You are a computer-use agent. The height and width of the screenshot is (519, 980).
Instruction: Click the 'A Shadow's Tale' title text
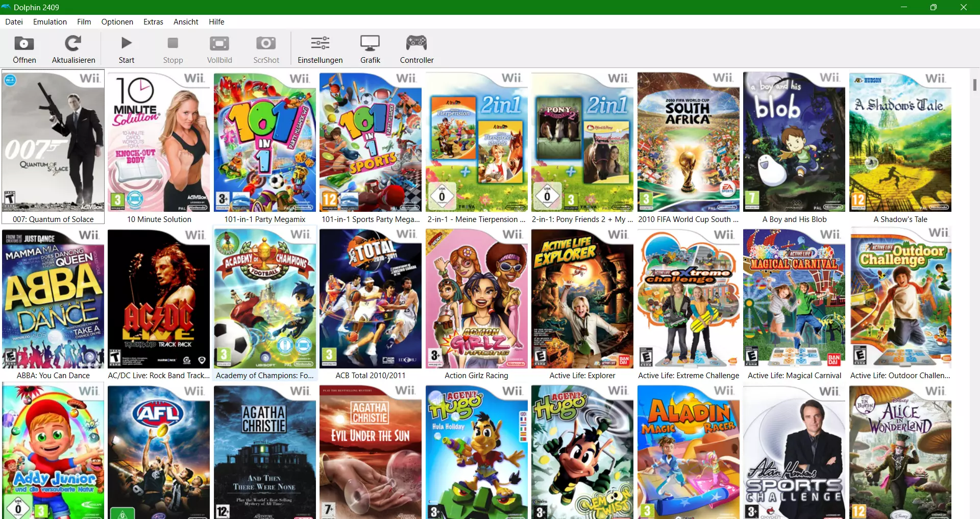click(900, 219)
